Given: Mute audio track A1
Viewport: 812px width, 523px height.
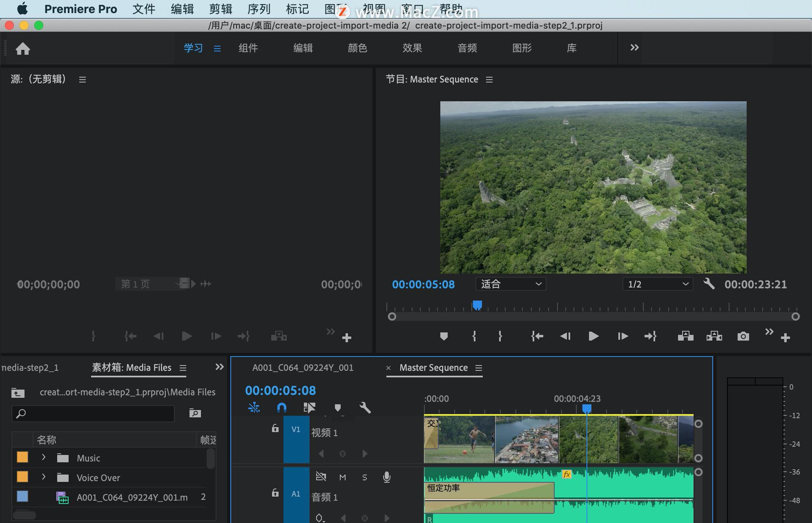Looking at the screenshot, I should pos(343,477).
